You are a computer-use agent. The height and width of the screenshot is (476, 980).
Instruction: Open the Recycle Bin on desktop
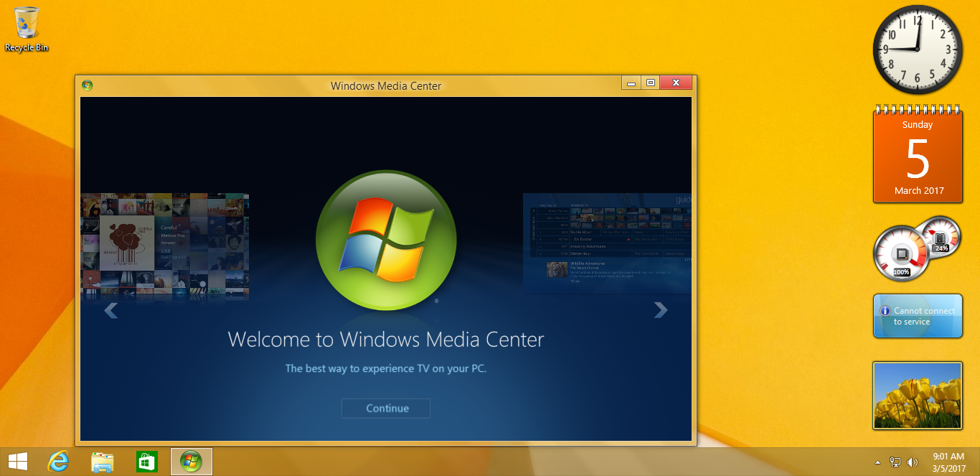27,29
